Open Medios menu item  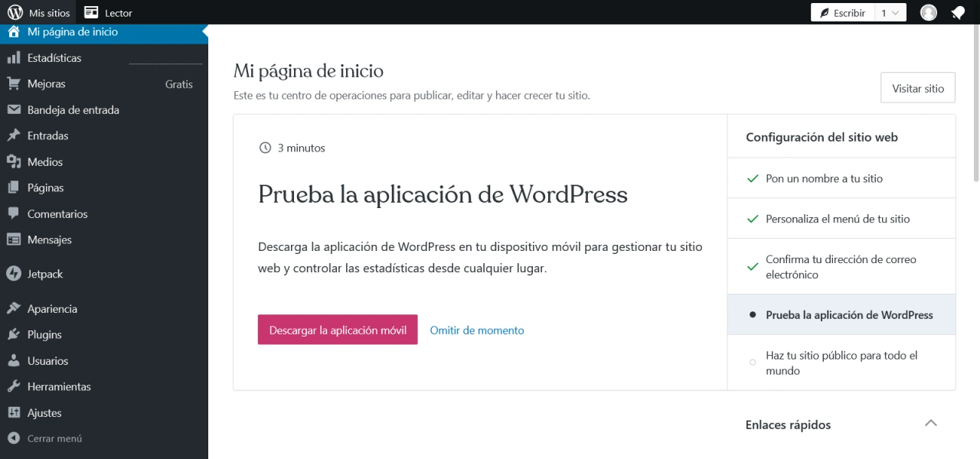[104, 162]
